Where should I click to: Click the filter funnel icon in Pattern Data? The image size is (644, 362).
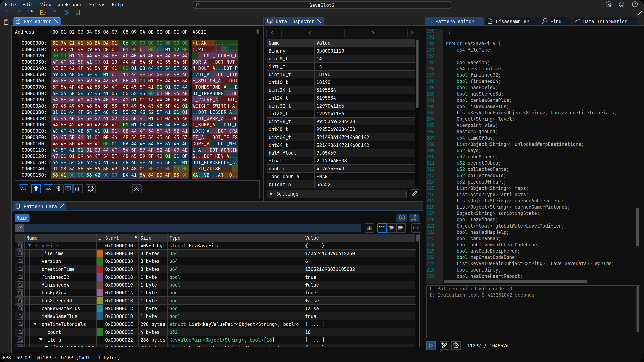tap(19, 228)
